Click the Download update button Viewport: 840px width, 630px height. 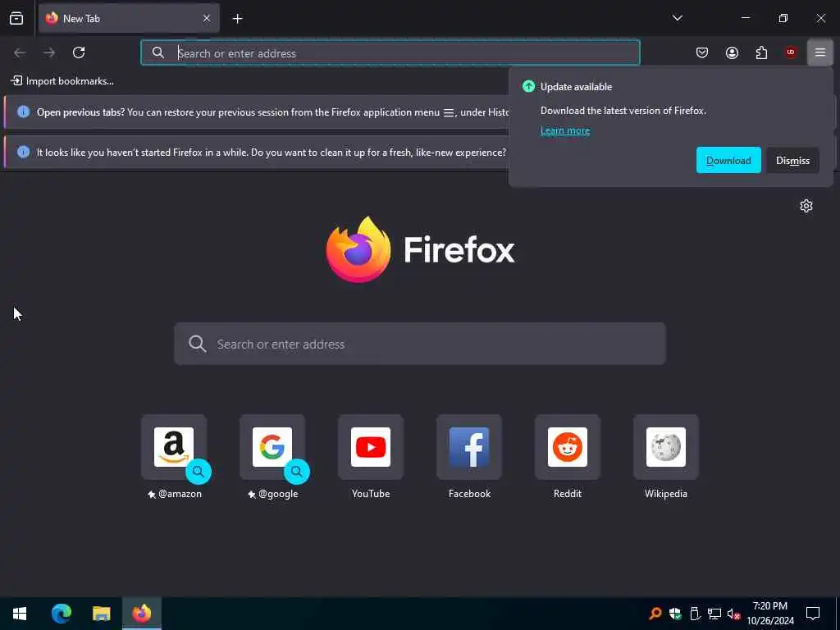pyautogui.click(x=728, y=160)
